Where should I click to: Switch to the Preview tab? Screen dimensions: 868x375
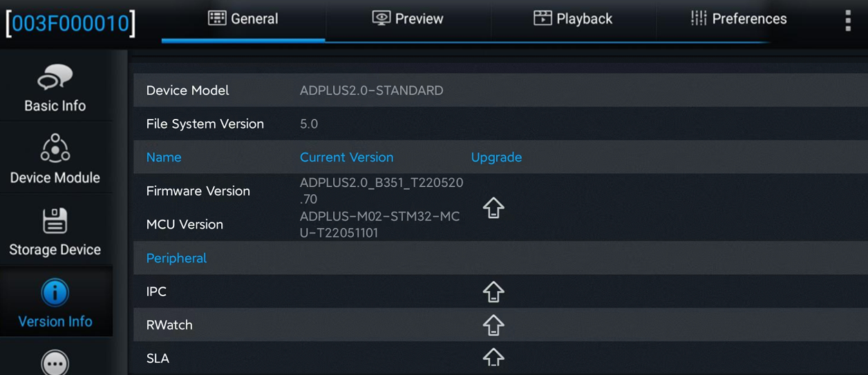[408, 19]
